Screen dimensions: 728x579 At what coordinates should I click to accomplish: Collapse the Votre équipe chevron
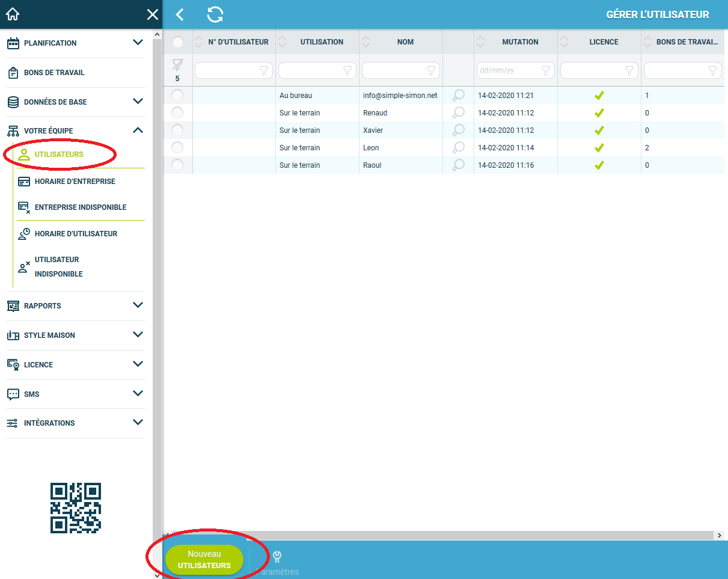click(138, 130)
